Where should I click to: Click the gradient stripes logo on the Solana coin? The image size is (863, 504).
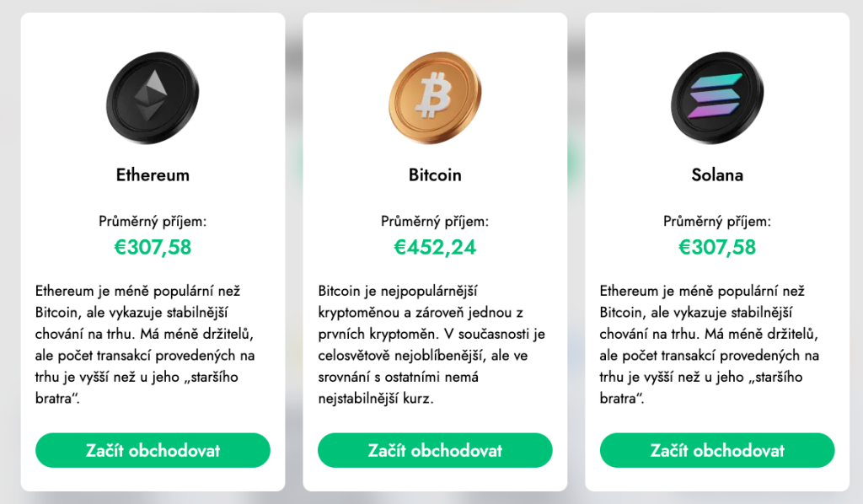pyautogui.click(x=714, y=95)
